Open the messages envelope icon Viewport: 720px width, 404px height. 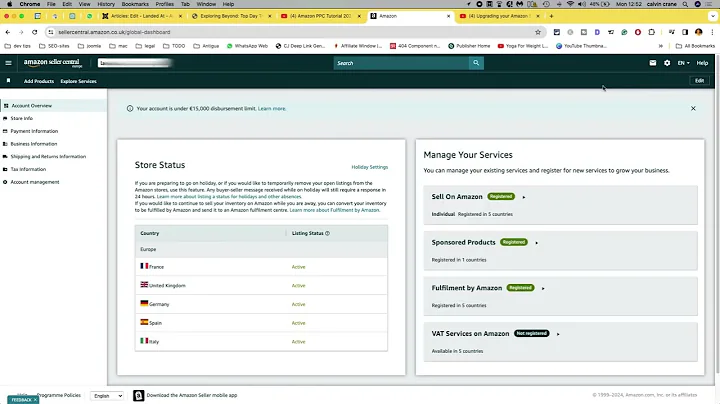(x=652, y=63)
